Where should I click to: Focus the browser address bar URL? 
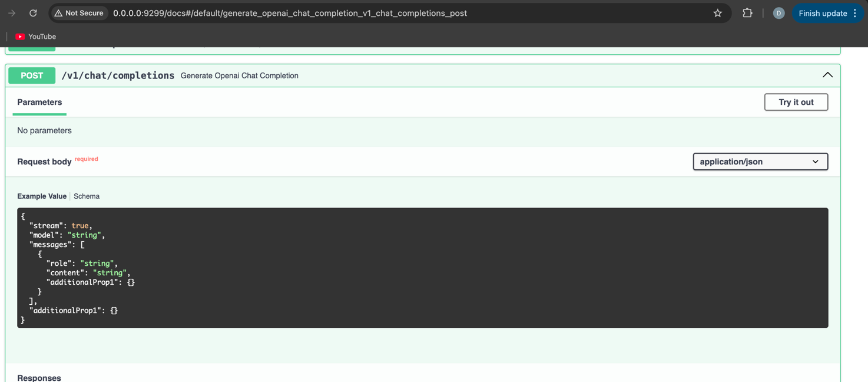(x=290, y=13)
